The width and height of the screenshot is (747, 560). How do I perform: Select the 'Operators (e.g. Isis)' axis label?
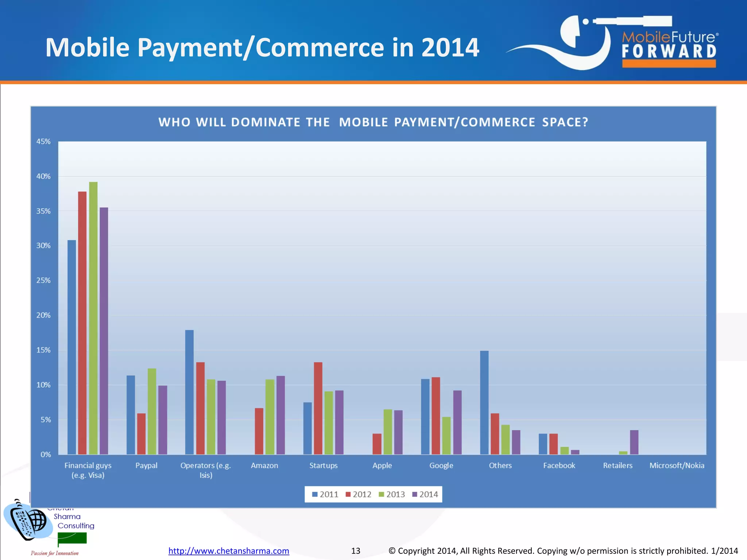[206, 470]
